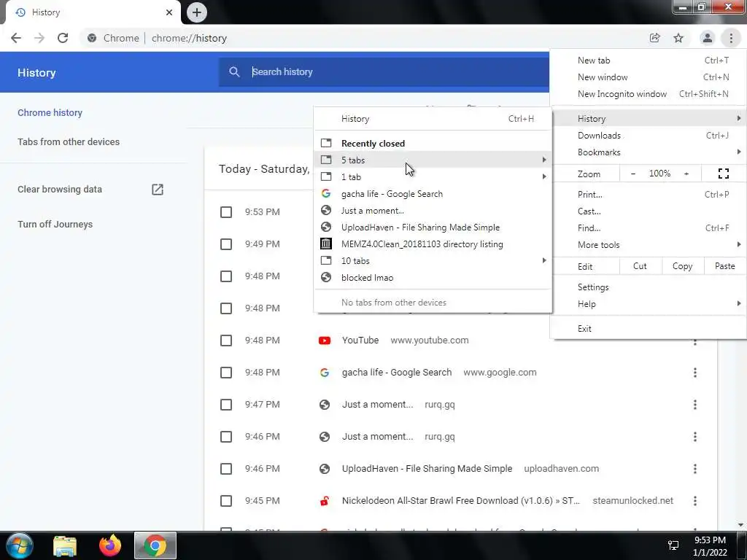This screenshot has width=747, height=560.
Task: Open more actions for Nickelodeon history entry
Action: coord(695,501)
